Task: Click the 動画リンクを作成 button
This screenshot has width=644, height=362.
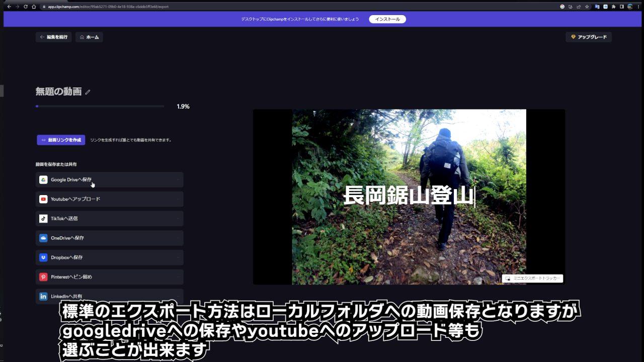Action: point(61,140)
